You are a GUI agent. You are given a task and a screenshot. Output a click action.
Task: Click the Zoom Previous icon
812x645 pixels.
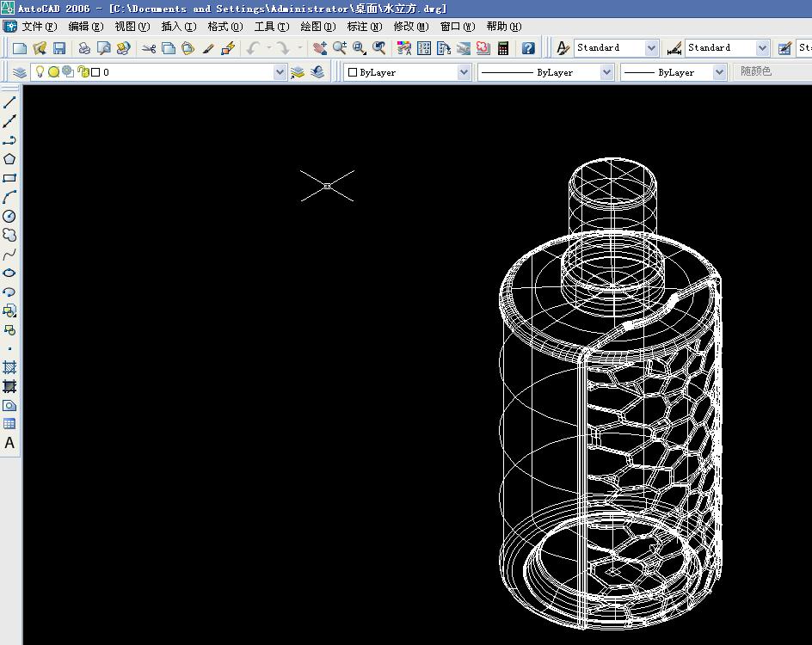[x=379, y=48]
